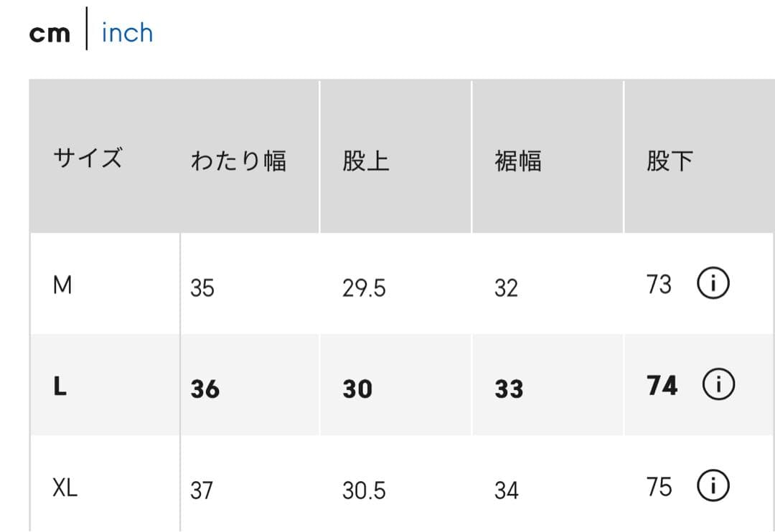Click the 33 hem width value
Viewport: 775px width, 532px height.
click(509, 389)
